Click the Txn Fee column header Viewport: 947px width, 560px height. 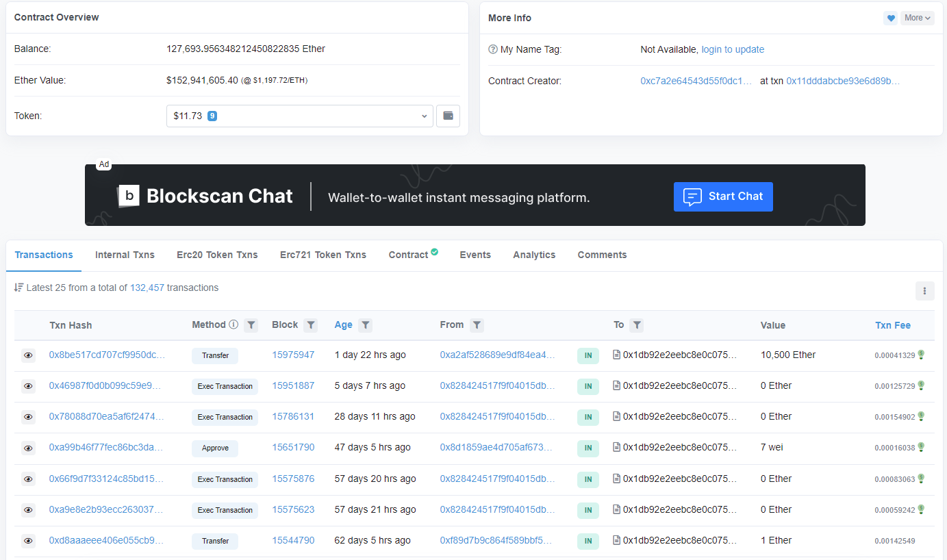(x=892, y=325)
